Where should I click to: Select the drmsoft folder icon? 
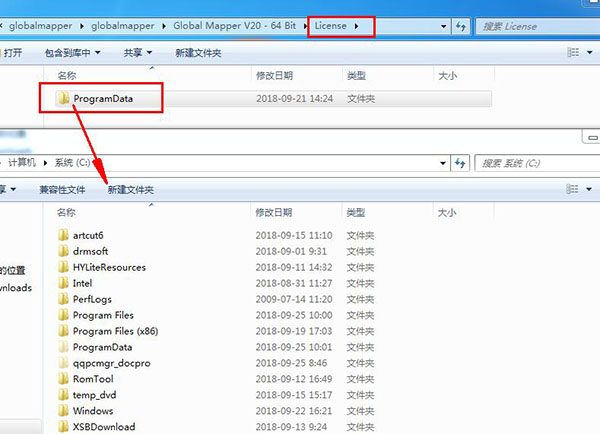(x=64, y=251)
